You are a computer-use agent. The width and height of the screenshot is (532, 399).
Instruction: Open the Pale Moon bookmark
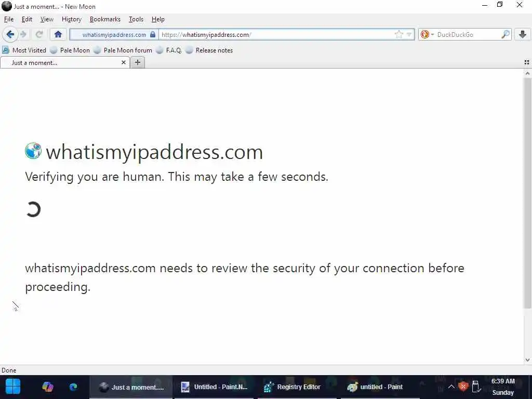[70, 50]
